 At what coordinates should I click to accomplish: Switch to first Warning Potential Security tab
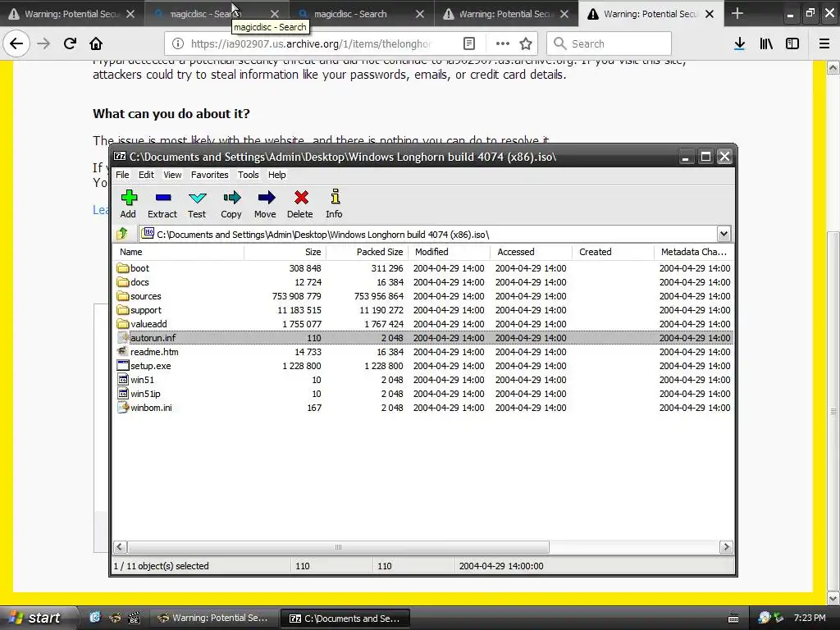tap(72, 13)
